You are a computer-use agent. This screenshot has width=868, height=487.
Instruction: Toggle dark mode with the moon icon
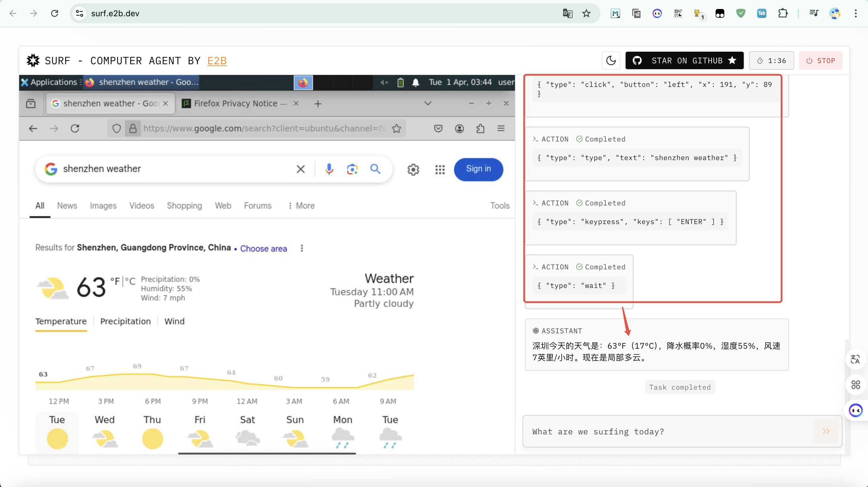click(x=611, y=61)
